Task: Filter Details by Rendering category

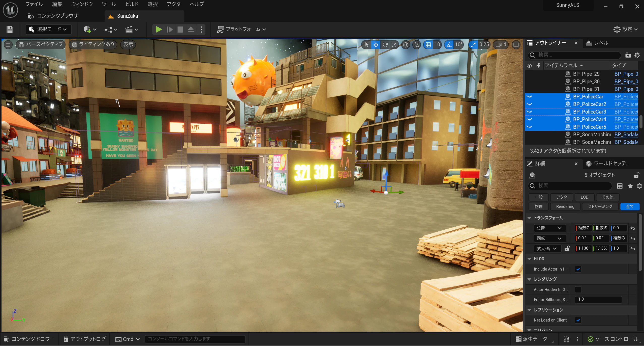Action: click(x=565, y=206)
